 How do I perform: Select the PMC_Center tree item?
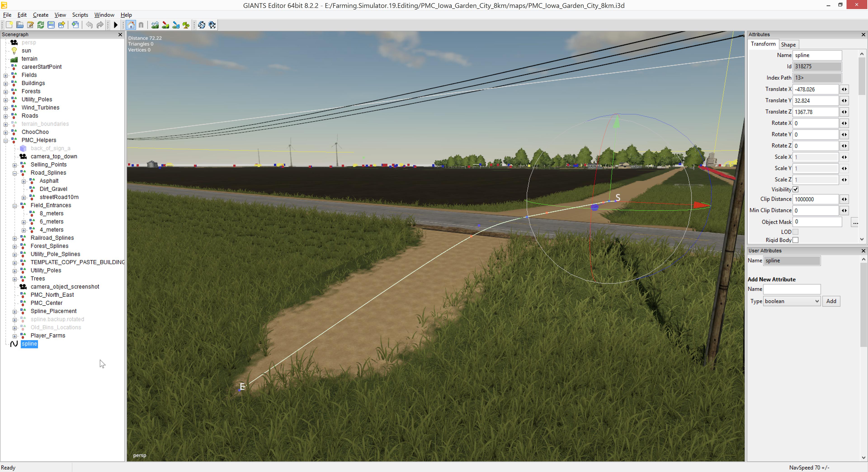[x=47, y=303]
